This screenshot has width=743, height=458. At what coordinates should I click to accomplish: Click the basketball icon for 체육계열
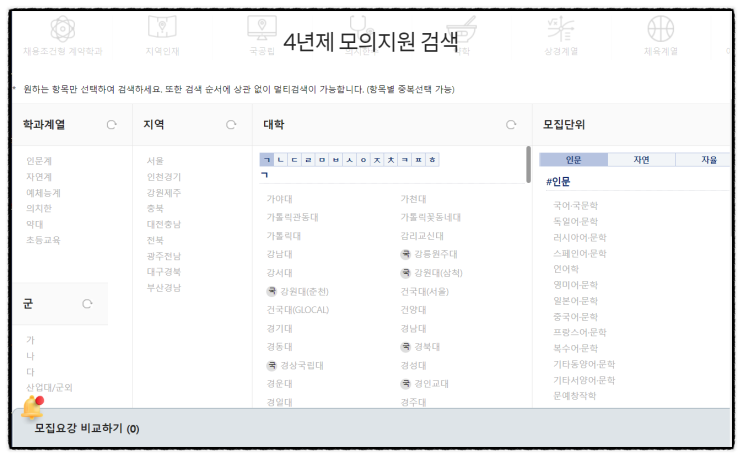pos(661,28)
